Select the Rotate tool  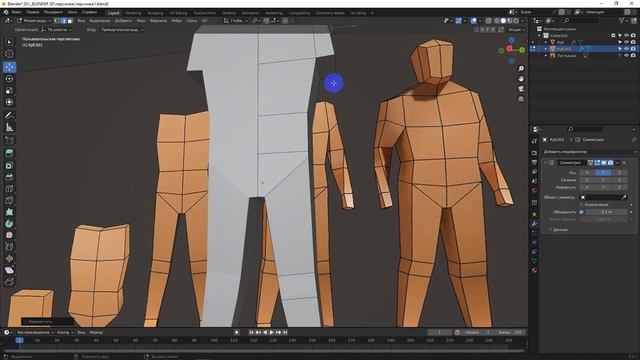pos(9,79)
